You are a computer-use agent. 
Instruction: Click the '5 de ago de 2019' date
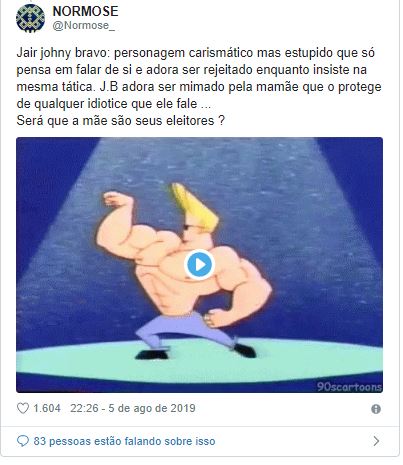(152, 408)
